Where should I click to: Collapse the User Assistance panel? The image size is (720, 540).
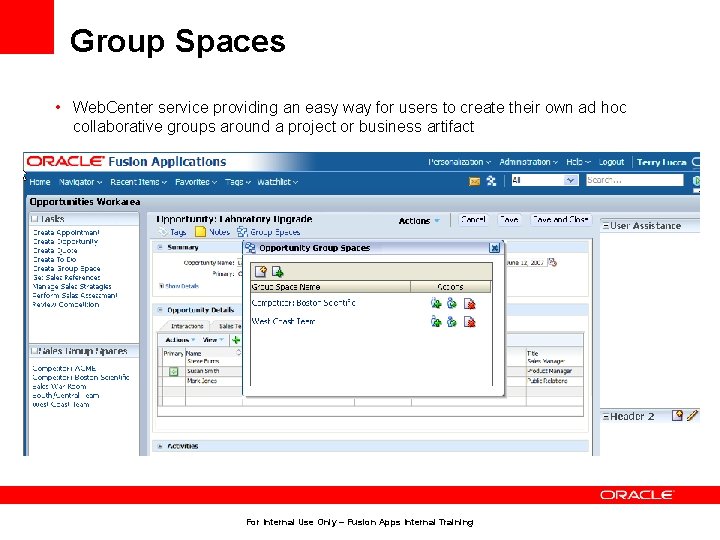coord(606,225)
